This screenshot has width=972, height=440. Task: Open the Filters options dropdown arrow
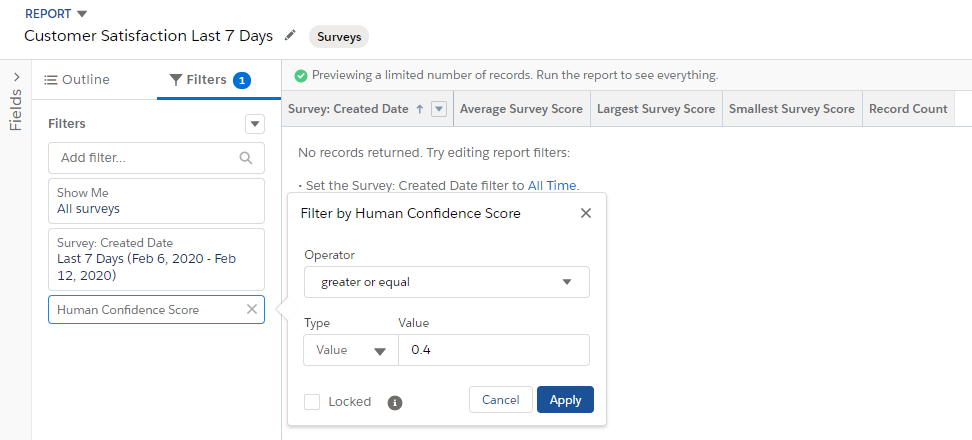pos(255,124)
